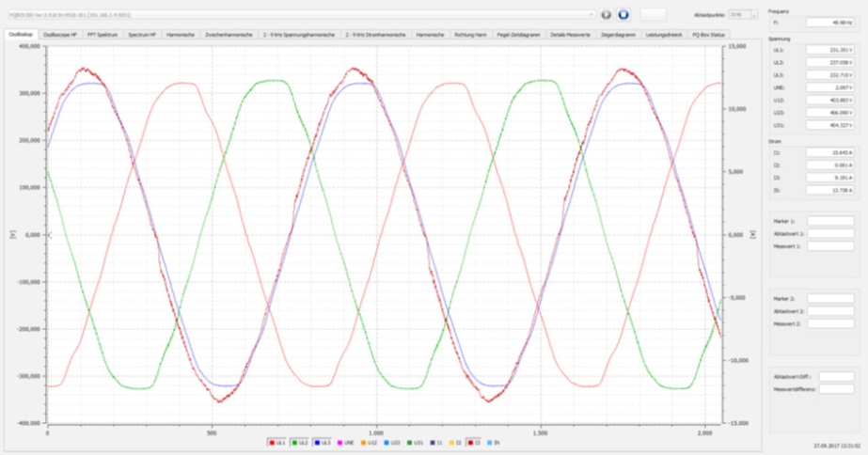The height and width of the screenshot is (455, 868).
Task: Select the Abtastwert-Diff. field
Action: pos(835,375)
